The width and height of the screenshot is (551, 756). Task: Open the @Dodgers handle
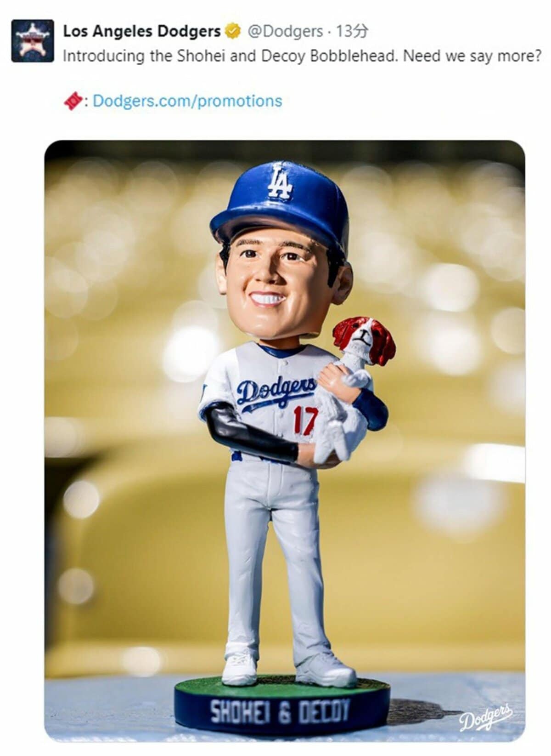tap(285, 32)
